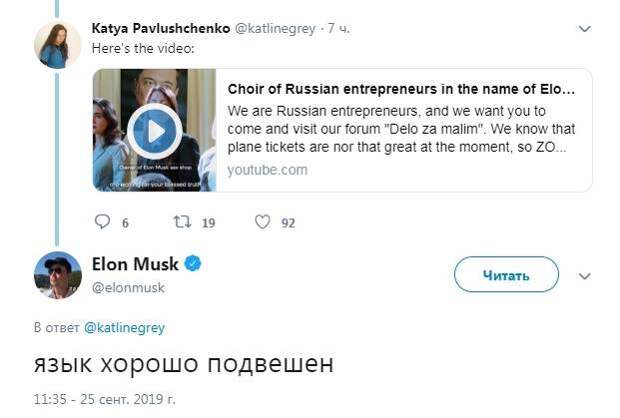Select the reply text 'язык хорошо подвешен'
The width and height of the screenshot is (620, 418).
point(182,363)
